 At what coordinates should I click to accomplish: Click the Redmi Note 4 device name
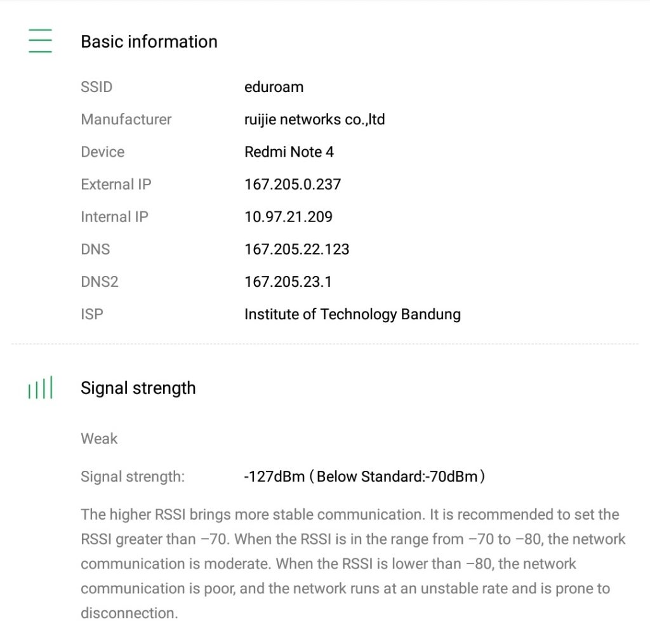click(289, 152)
